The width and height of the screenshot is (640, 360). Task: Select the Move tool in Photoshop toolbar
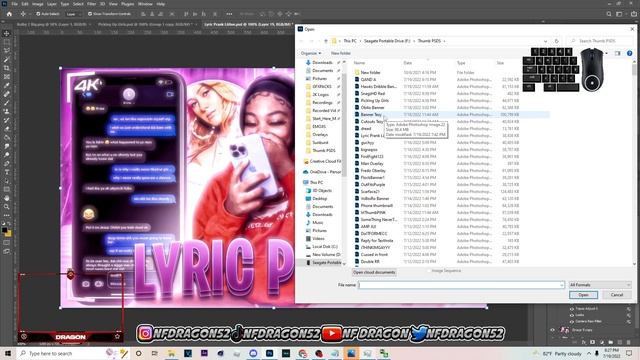tap(7, 33)
